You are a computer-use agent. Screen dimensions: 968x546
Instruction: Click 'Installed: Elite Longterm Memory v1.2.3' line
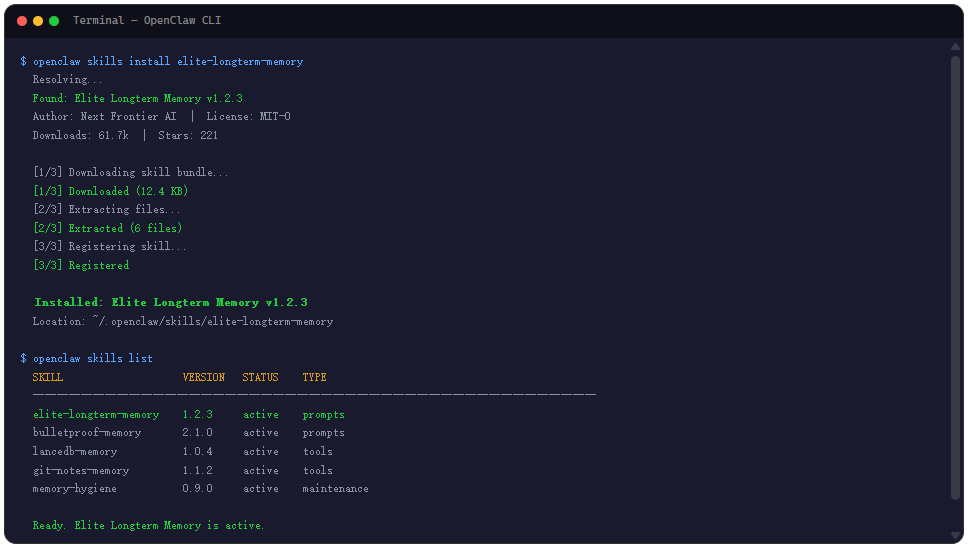point(170,302)
